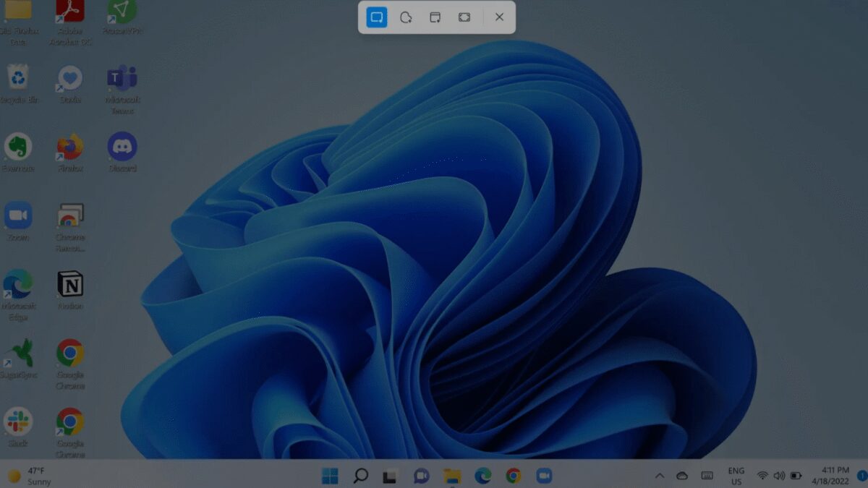The height and width of the screenshot is (488, 868).
Task: Open Discord from the desktop
Action: [x=122, y=147]
